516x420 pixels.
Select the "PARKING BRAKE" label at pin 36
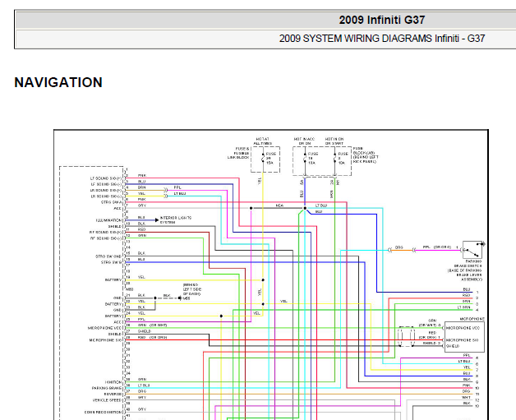(x=107, y=388)
